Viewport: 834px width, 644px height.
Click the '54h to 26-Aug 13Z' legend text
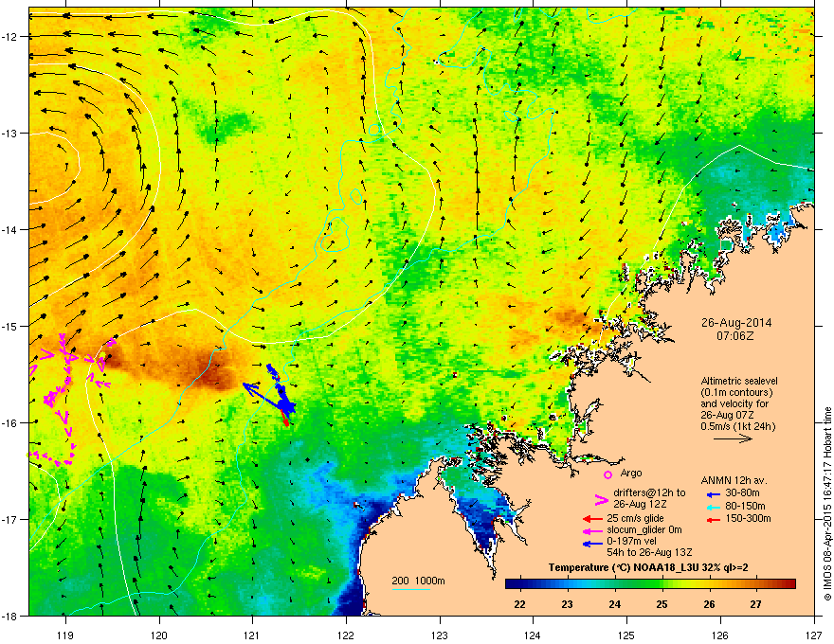tap(649, 552)
